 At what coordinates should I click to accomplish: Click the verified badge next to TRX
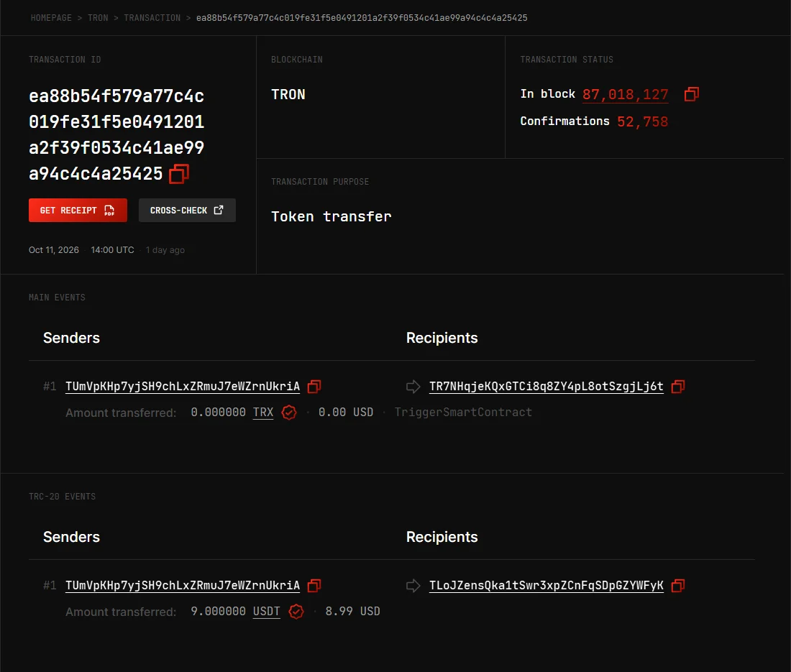pyautogui.click(x=289, y=413)
